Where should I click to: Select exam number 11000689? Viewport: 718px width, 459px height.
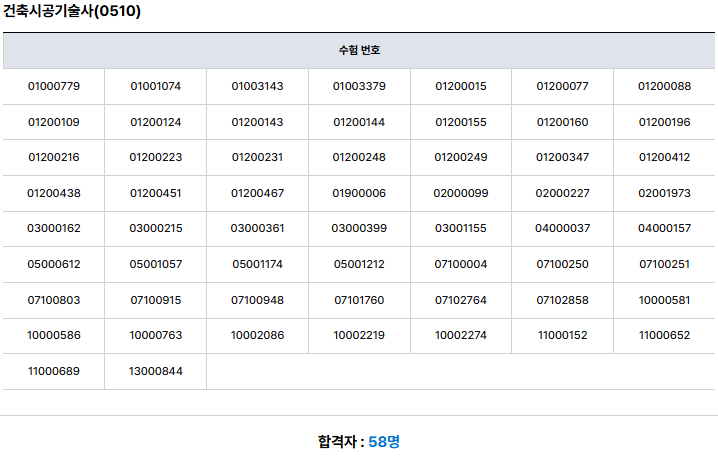click(x=54, y=372)
